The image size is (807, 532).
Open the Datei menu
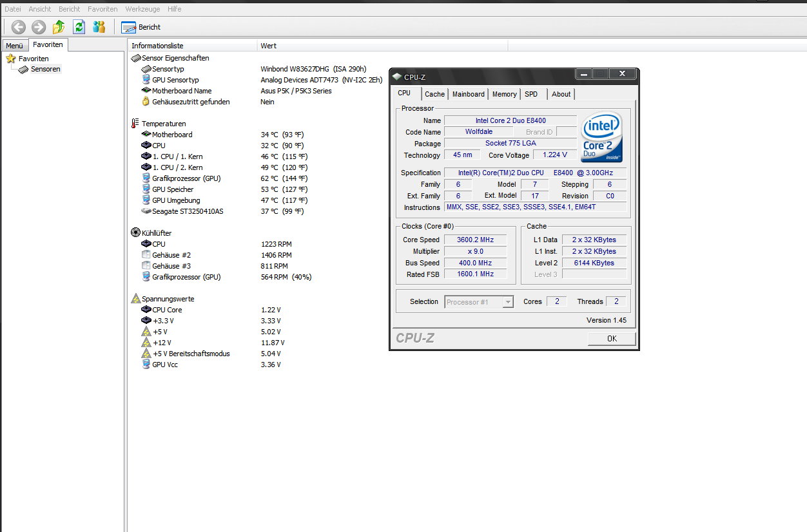13,9
